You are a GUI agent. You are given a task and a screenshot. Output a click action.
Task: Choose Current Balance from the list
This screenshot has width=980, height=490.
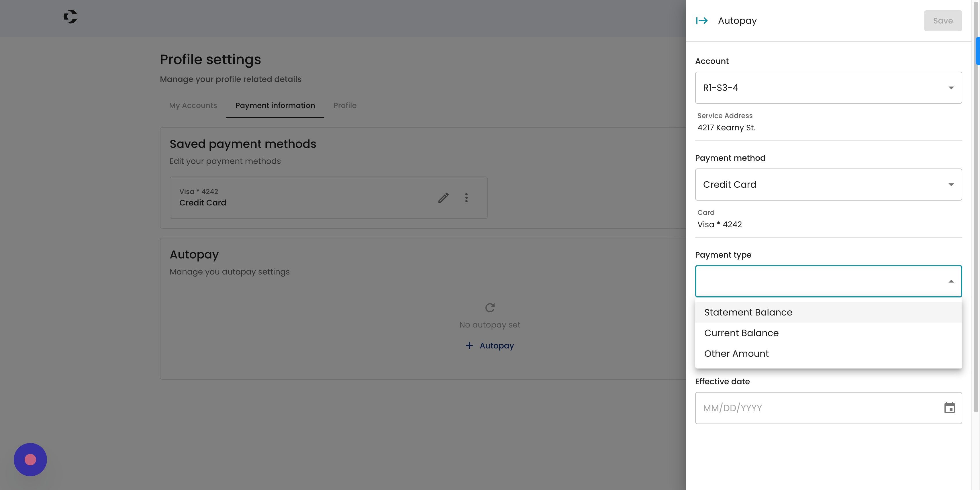tap(741, 333)
